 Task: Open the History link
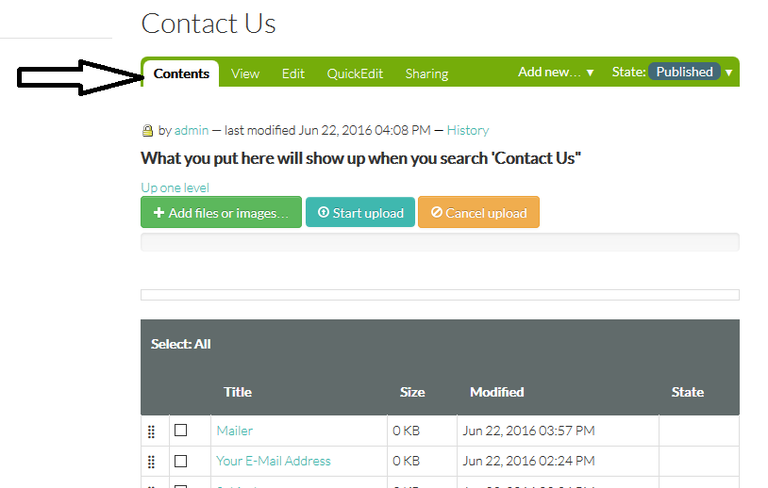click(x=468, y=130)
